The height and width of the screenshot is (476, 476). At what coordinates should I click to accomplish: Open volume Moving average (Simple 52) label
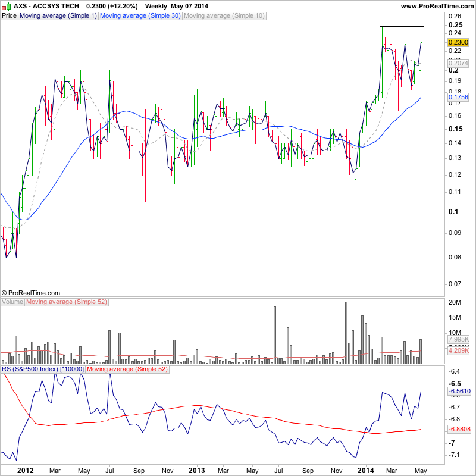tap(67, 302)
